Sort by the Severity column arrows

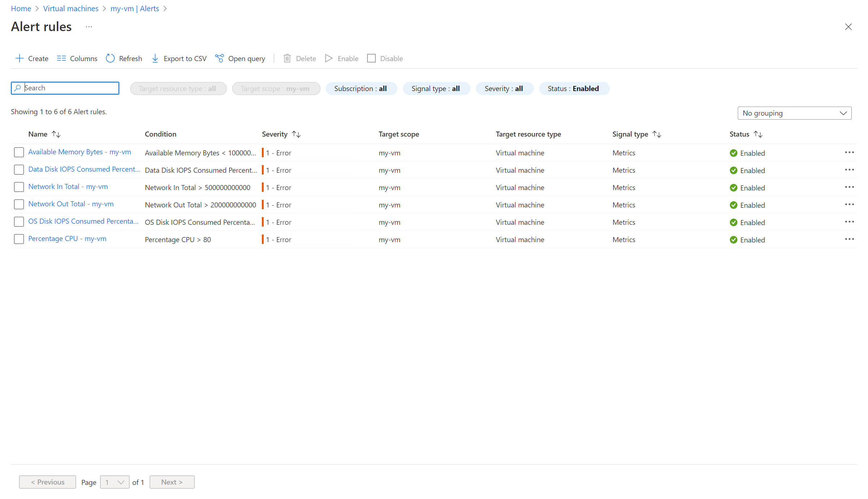296,134
